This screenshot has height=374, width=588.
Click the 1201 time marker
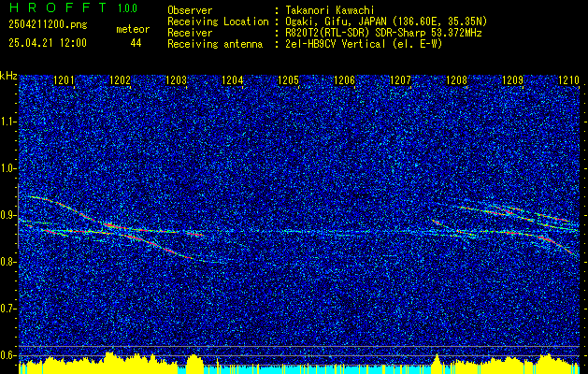coord(65,80)
